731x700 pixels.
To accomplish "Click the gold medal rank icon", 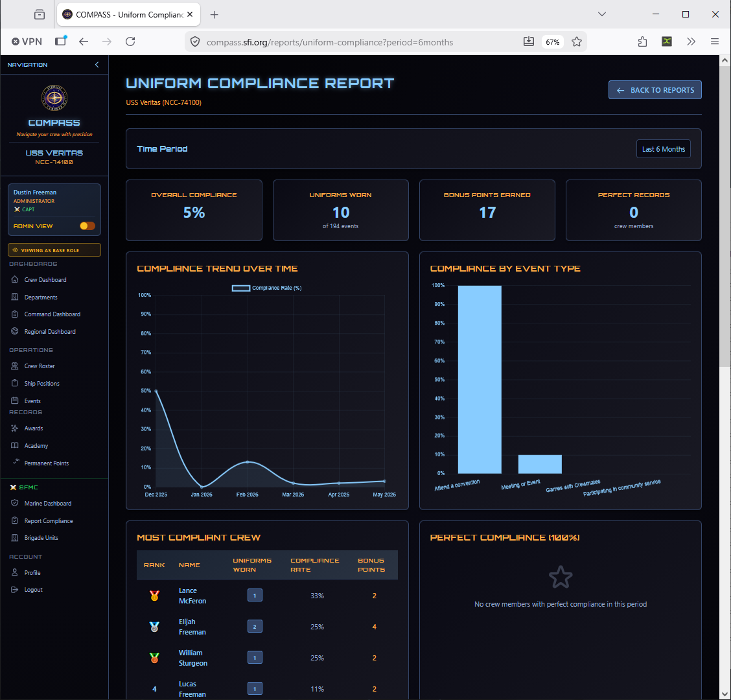I will pyautogui.click(x=154, y=596).
